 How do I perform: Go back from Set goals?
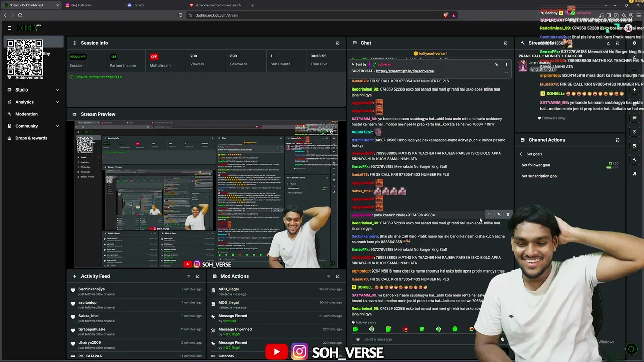[521, 154]
